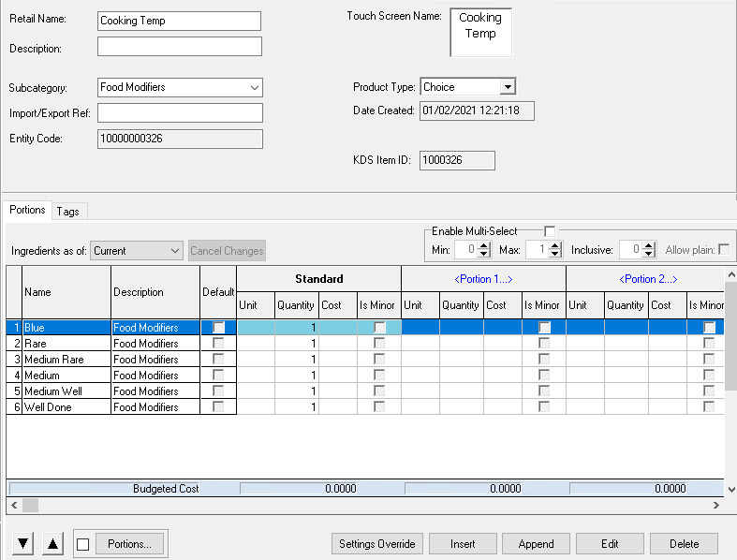The image size is (737, 560).
Task: Increase the Min value with up spinner
Action: click(484, 246)
